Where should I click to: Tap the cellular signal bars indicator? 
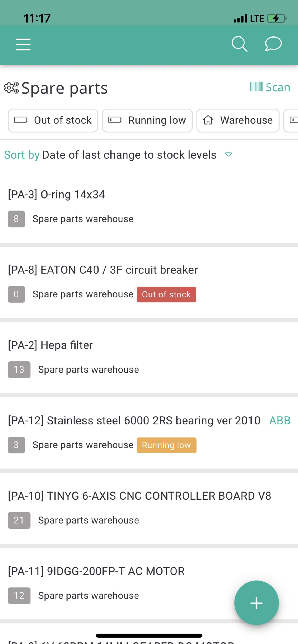coord(240,18)
